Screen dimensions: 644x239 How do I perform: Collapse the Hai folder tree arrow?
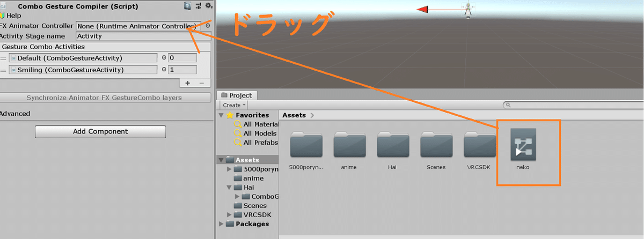tap(229, 188)
